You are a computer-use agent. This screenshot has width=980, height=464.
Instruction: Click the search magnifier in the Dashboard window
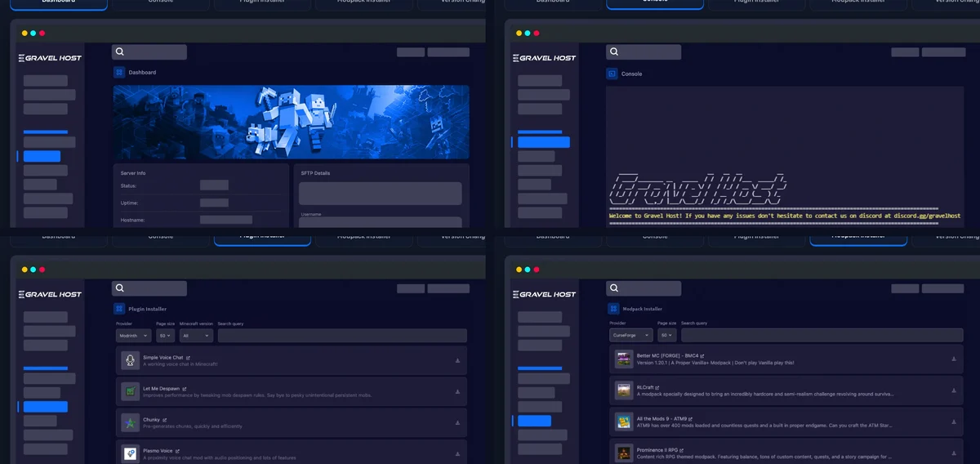120,51
